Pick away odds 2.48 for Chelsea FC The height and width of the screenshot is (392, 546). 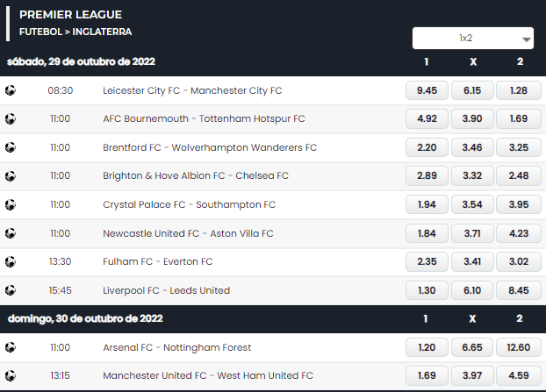(519, 175)
